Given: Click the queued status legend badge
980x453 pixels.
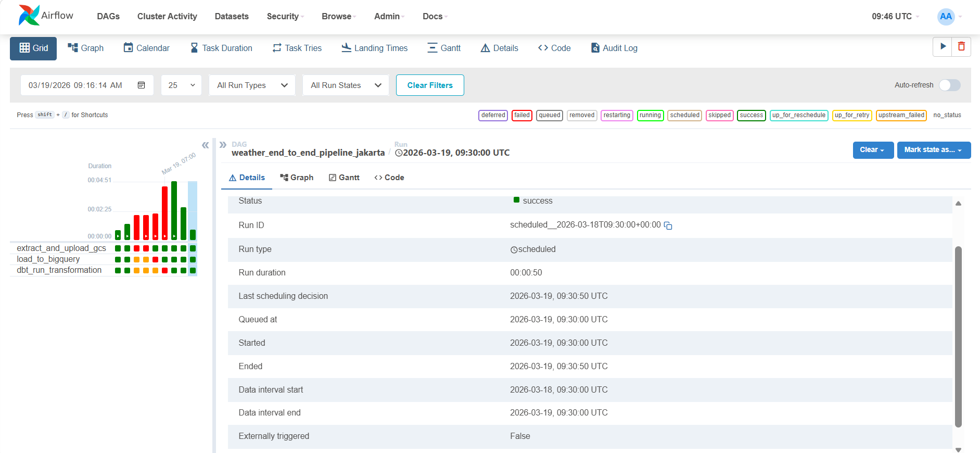Looking at the screenshot, I should [x=550, y=115].
